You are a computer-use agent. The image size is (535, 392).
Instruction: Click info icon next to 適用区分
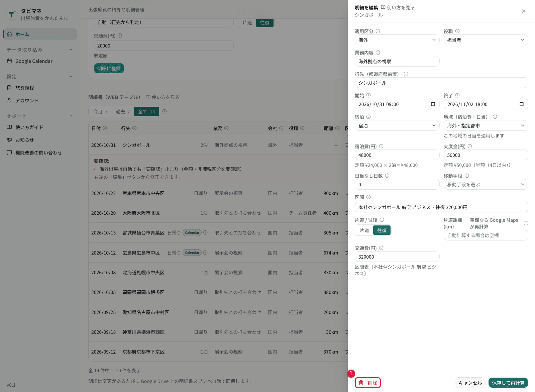[x=378, y=31]
